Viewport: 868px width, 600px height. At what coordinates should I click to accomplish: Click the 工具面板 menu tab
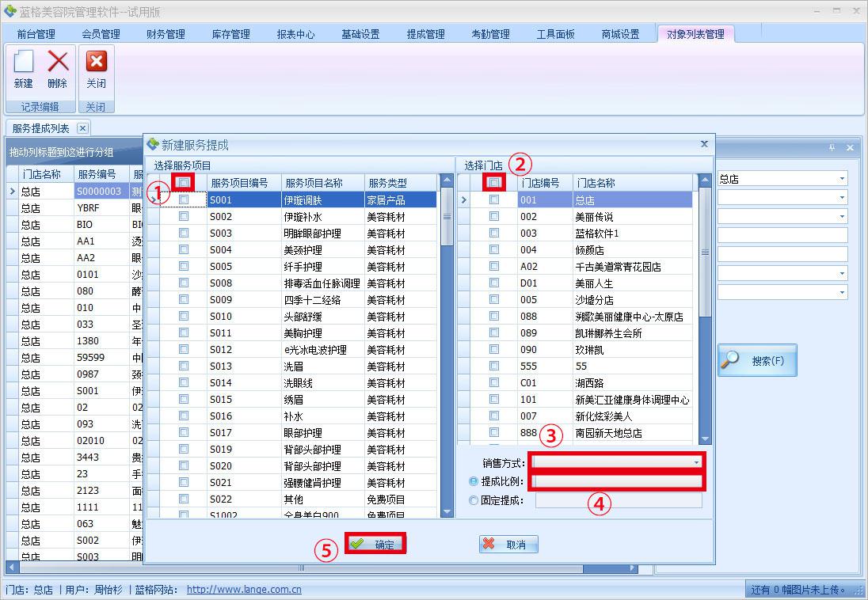click(x=555, y=34)
